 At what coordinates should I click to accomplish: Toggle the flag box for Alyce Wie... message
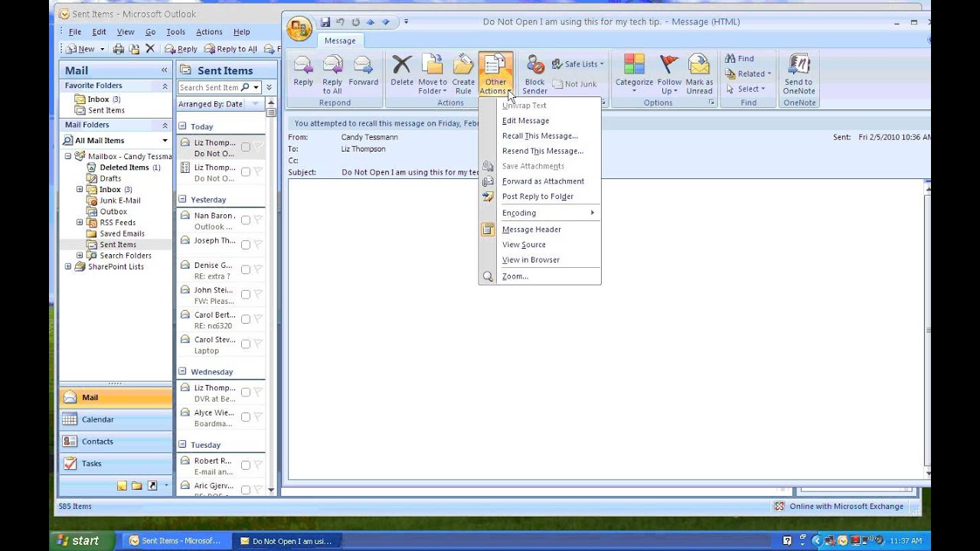tap(246, 416)
